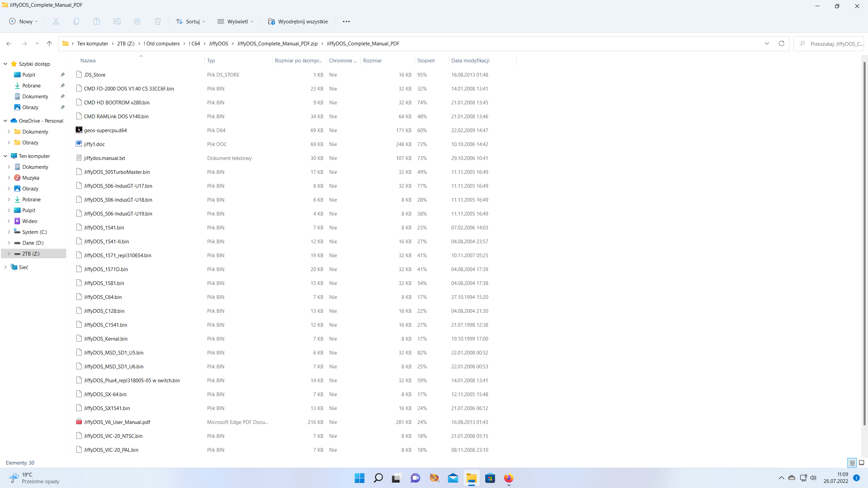Navigate to Ten komputer breadcrumb
868x488 pixels.
pyautogui.click(x=93, y=44)
